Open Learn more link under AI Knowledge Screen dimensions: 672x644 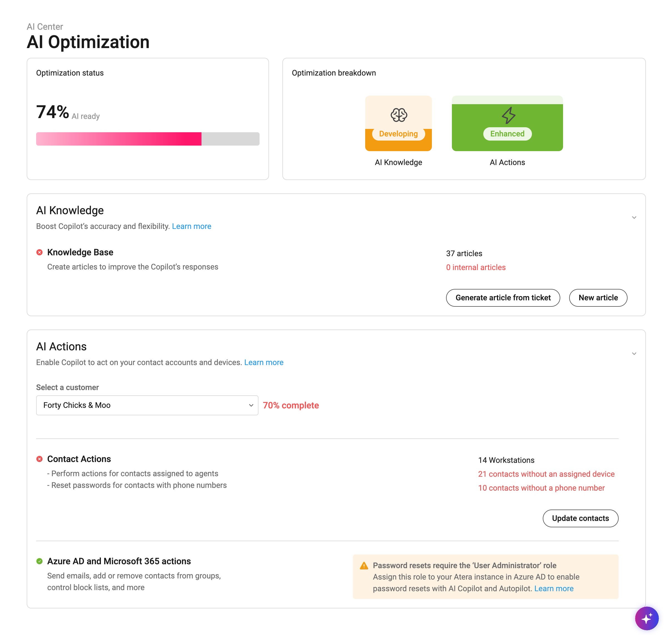192,226
